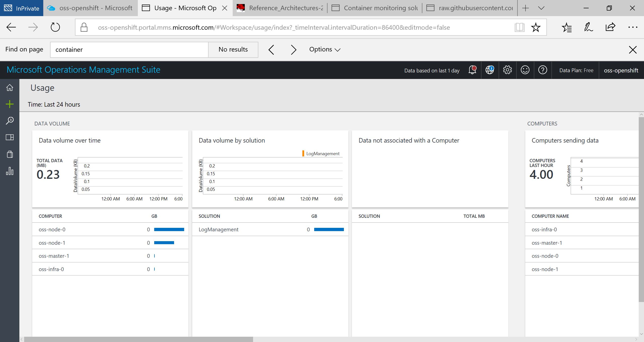Click the Data Plan: Free label
This screenshot has width=644, height=342.
(576, 70)
